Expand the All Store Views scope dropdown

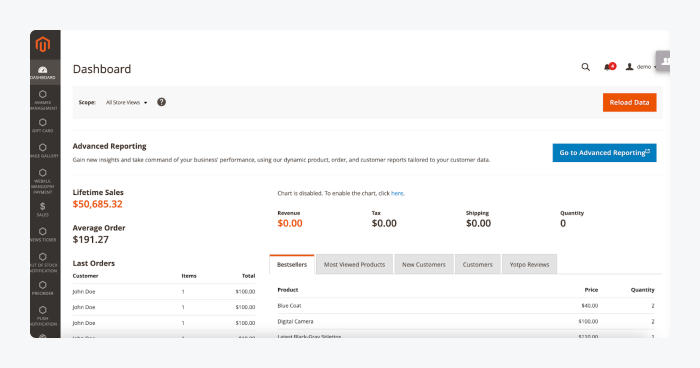pos(126,102)
